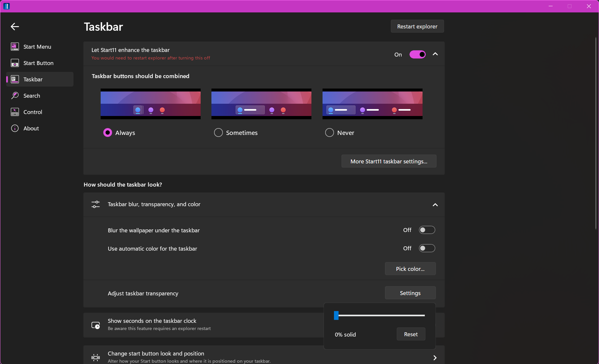Click the Start Button sidebar icon

15,63
